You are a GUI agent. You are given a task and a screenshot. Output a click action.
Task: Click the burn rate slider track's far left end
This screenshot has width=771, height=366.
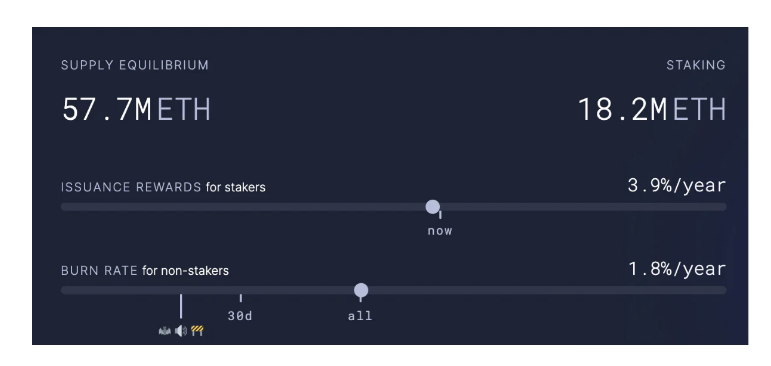click(x=65, y=290)
